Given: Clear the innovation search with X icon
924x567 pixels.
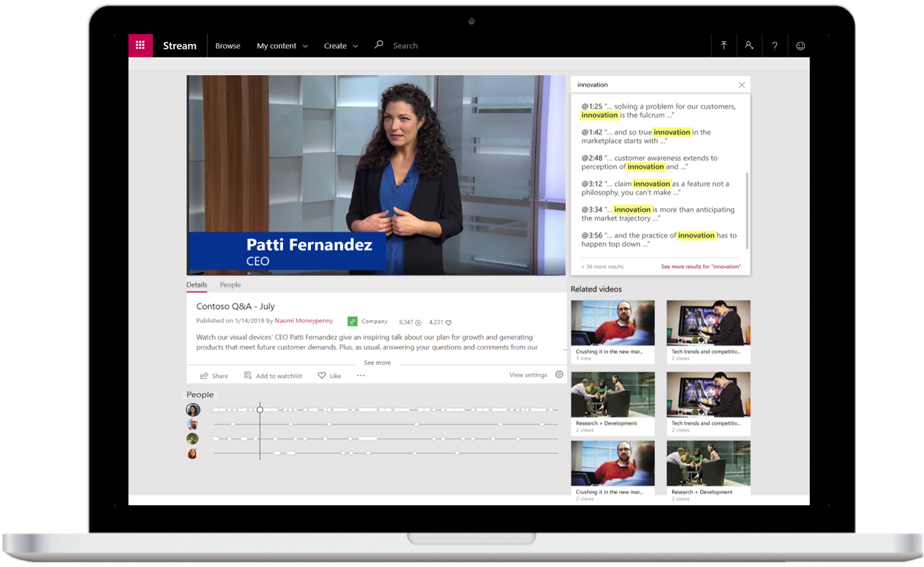Looking at the screenshot, I should coord(742,85).
